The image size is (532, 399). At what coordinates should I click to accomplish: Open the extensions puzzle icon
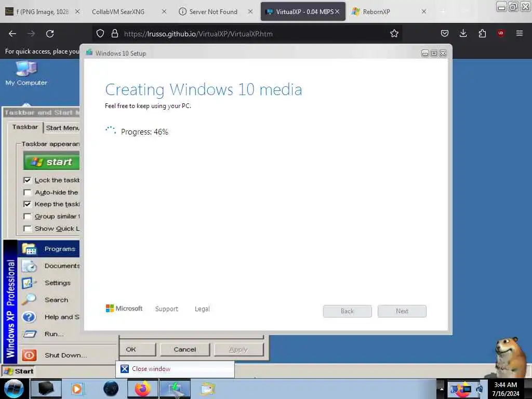coord(482,33)
